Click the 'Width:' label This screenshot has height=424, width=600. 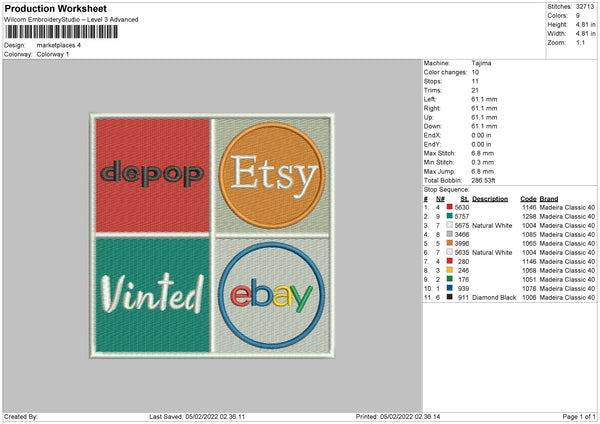[556, 34]
